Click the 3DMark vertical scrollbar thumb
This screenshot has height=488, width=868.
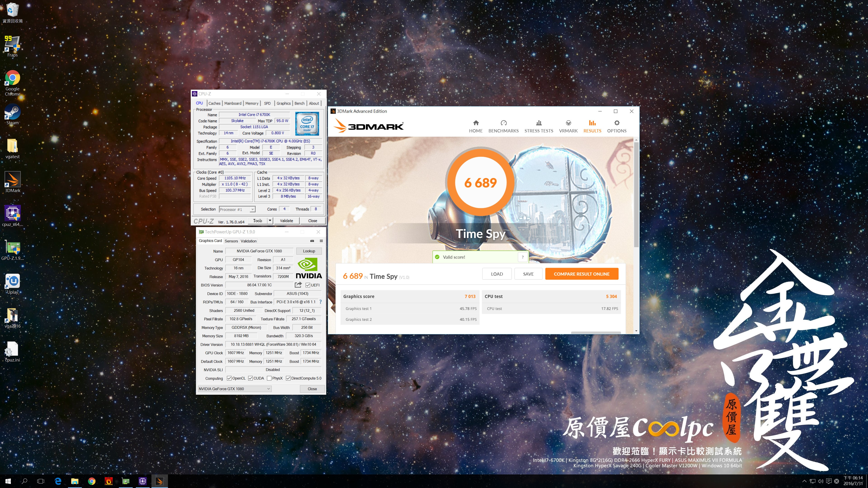636,195
